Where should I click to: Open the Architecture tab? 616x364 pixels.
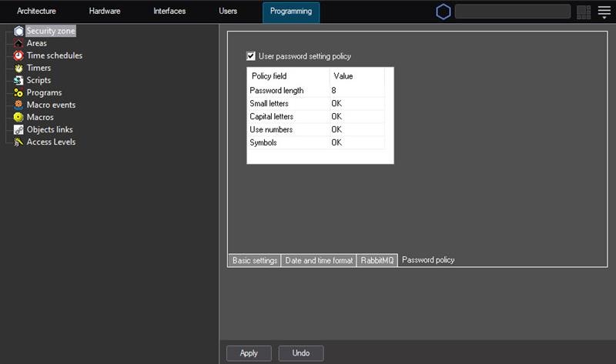36,11
